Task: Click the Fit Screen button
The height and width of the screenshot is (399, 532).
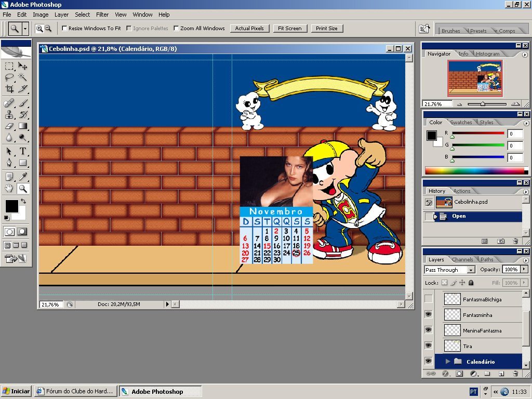Action: [290, 29]
